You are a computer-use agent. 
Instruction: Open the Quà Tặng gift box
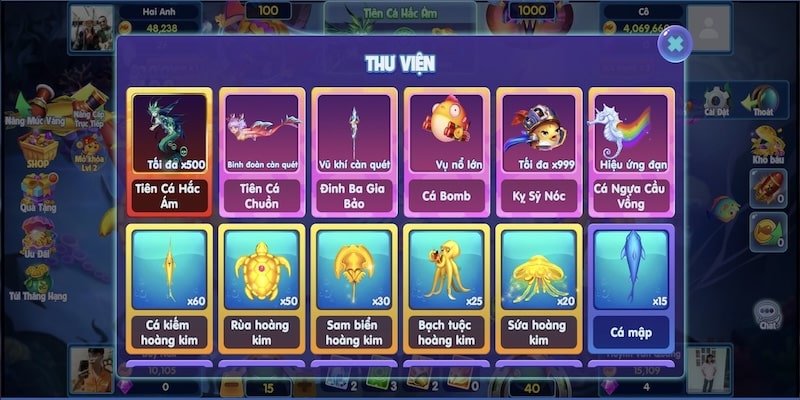pos(39,193)
